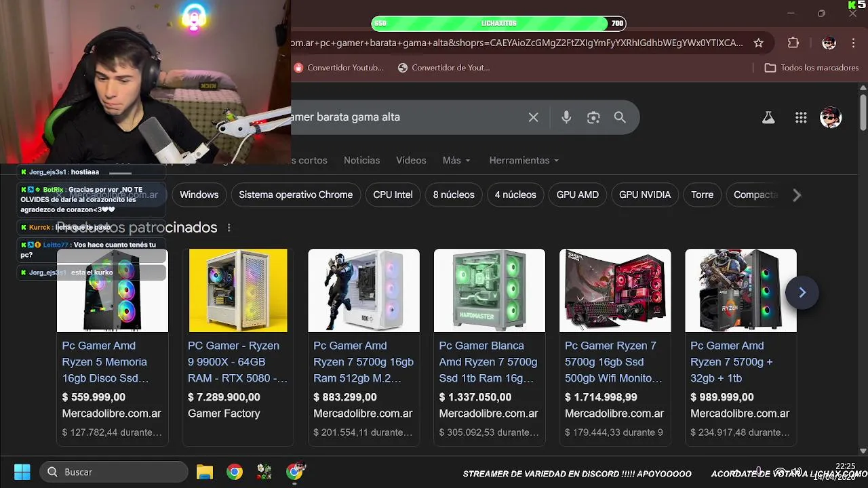Open the Chrome extensions puzzle icon
This screenshot has width=868, height=488.
coord(793,43)
